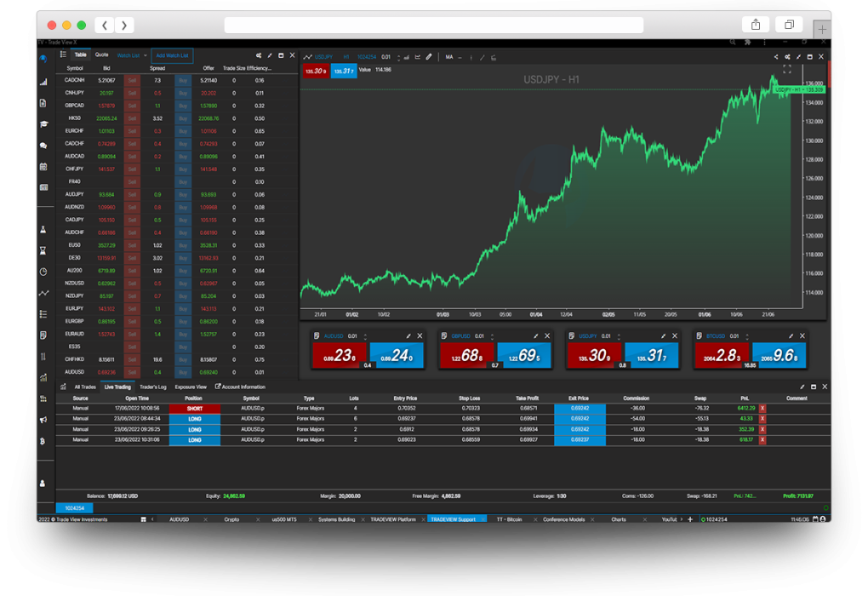Close the SHORT AUDUSD.p trade with red X

click(762, 408)
